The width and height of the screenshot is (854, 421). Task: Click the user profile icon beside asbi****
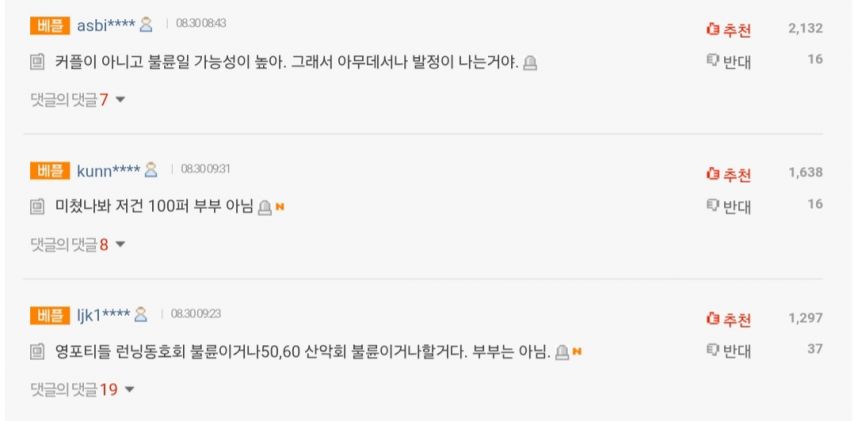point(146,24)
